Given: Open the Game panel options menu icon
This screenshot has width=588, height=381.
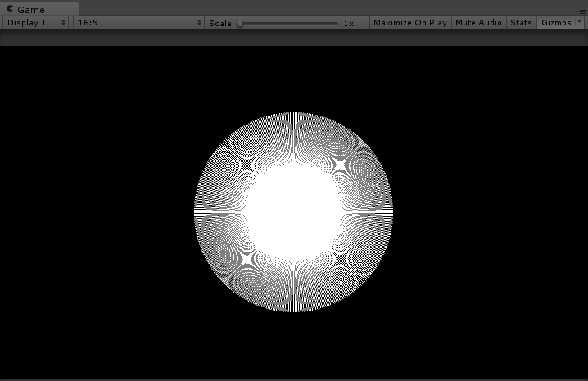Looking at the screenshot, I should (581, 11).
